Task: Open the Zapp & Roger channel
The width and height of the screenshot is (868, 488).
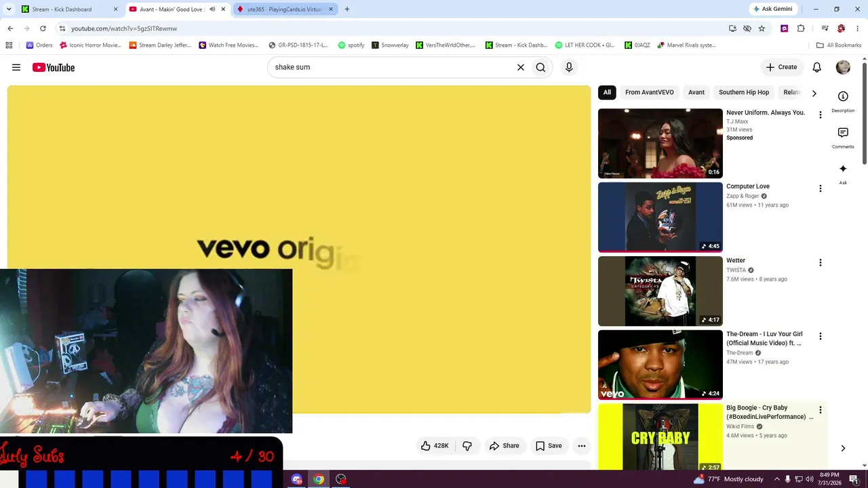Action: coord(743,196)
